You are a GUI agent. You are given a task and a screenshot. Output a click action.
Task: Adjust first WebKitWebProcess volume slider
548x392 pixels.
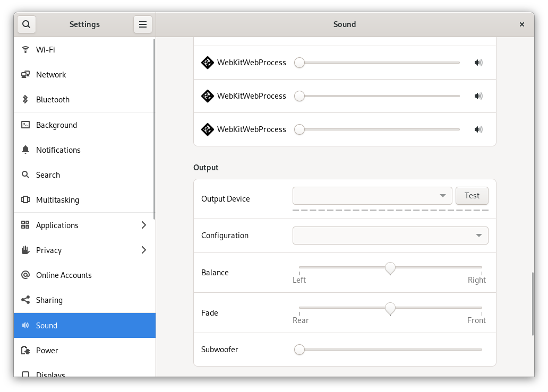[x=377, y=63]
